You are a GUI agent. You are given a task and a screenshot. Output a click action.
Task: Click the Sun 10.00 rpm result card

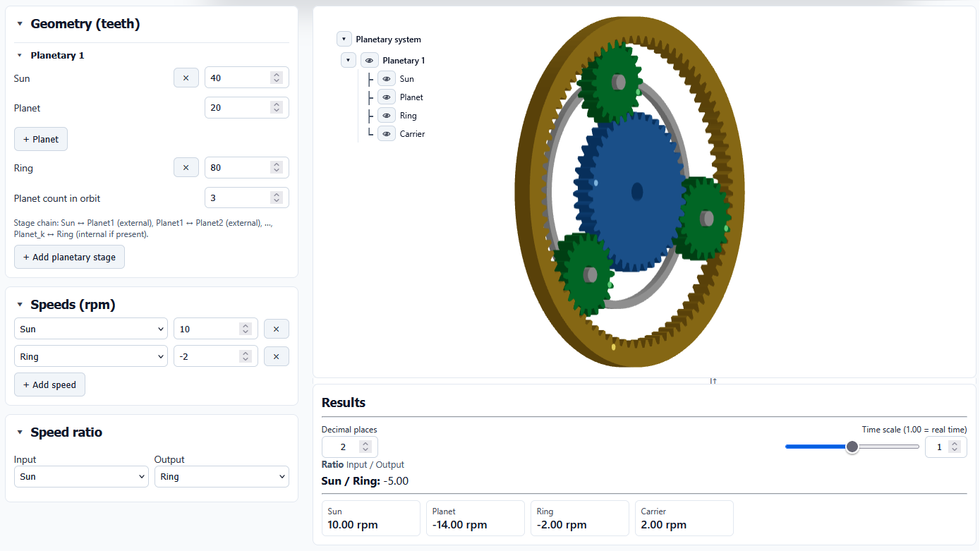pyautogui.click(x=371, y=519)
